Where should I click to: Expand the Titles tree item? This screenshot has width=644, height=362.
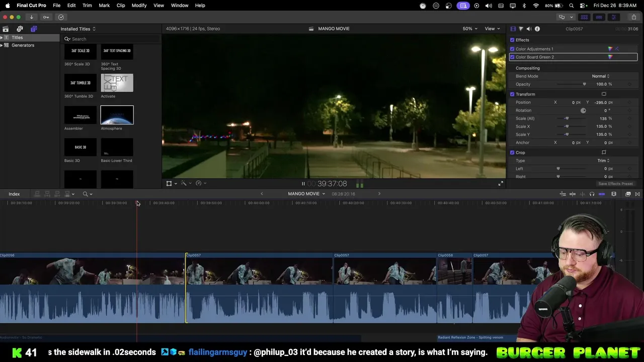[x=2, y=38]
